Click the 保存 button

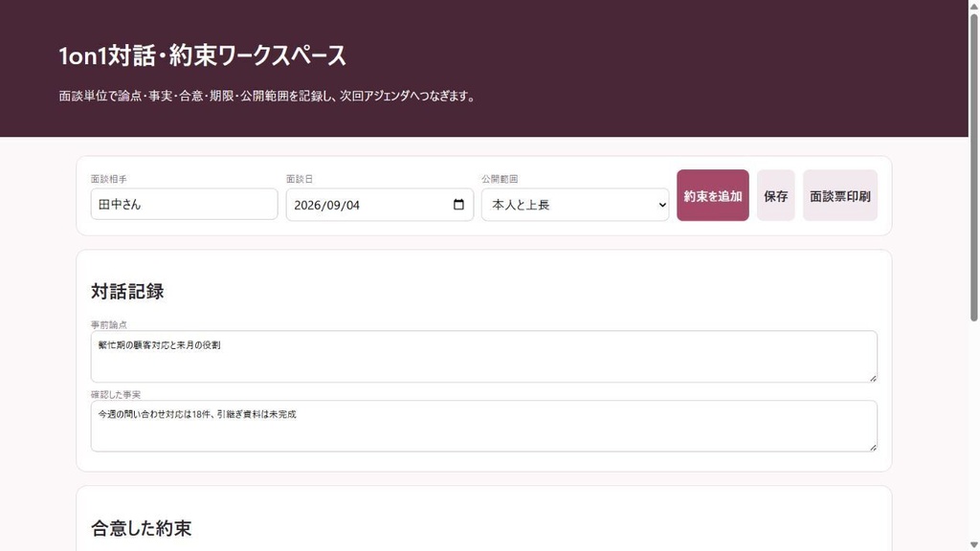775,195
